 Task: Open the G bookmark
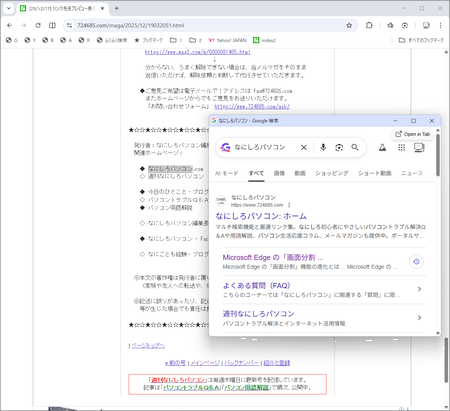(12, 40)
